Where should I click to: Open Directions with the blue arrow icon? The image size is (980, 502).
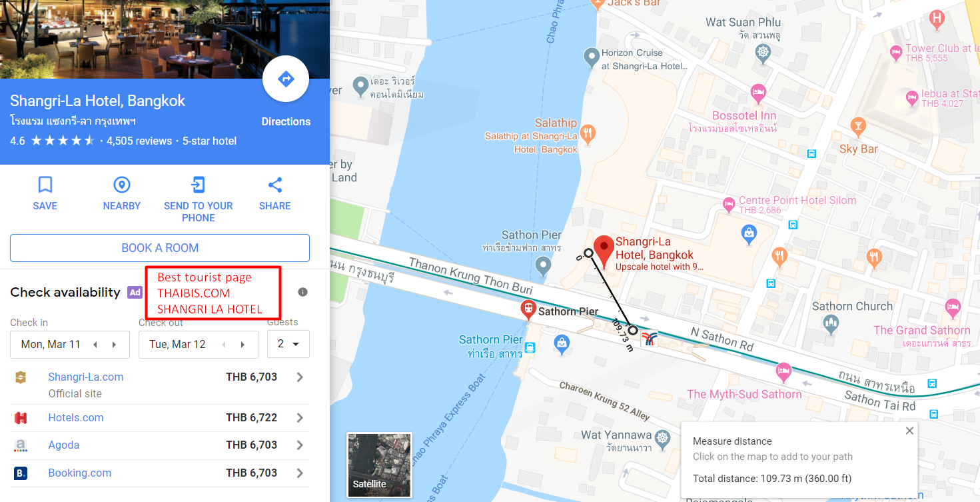[x=286, y=79]
